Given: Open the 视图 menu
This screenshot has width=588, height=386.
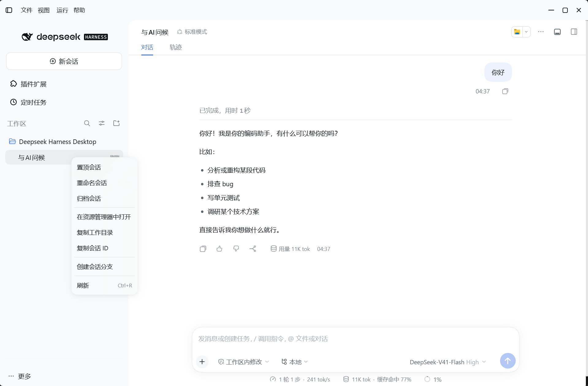Looking at the screenshot, I should 44,10.
